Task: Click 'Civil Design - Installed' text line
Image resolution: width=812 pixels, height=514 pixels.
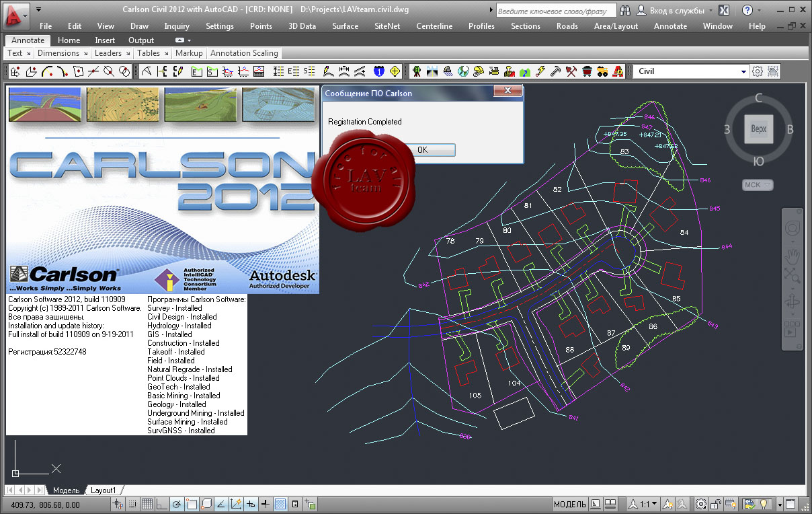Action: point(182,317)
